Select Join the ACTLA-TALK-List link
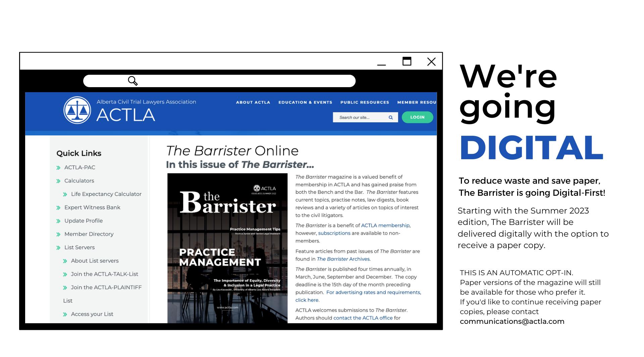The image size is (644, 357). (x=105, y=274)
